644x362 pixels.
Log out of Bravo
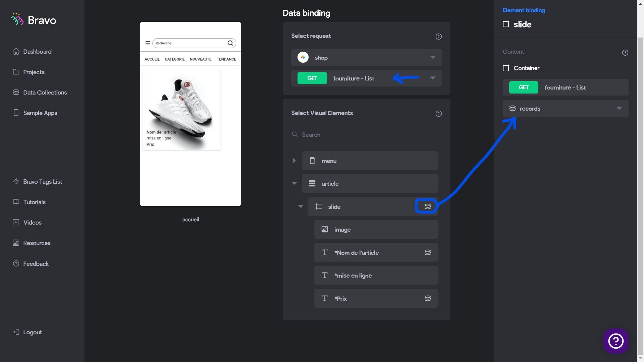(28, 332)
